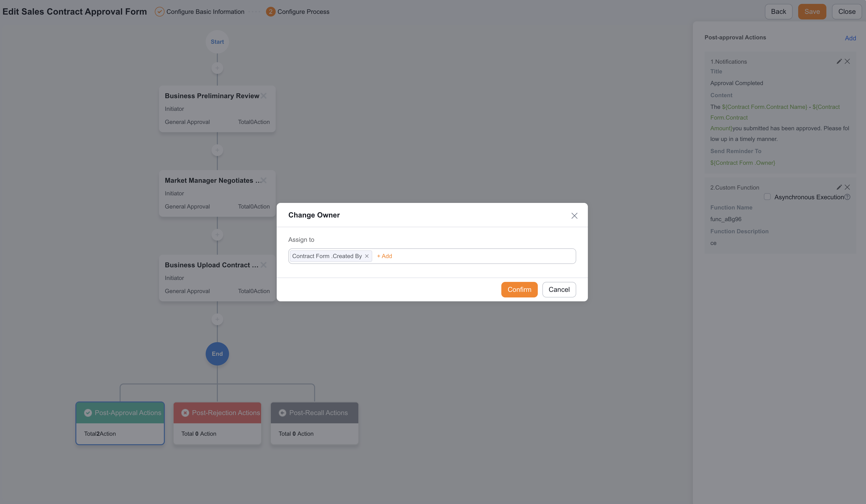Enable the Asynchronous Execution checkbox

coord(767,197)
